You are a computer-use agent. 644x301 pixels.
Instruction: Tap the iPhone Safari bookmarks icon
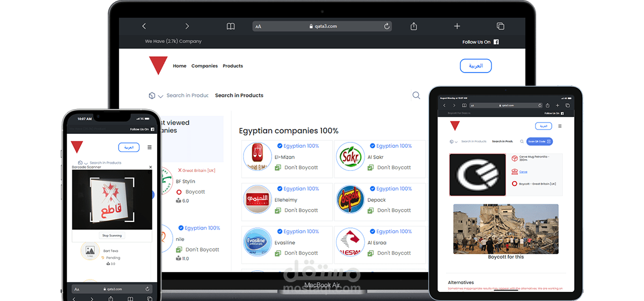(130, 298)
